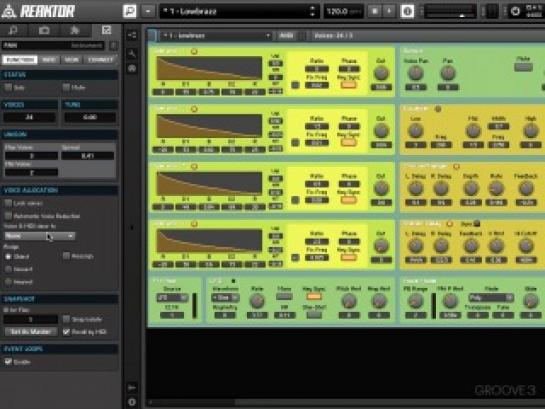Click the 120.0 tempo field
This screenshot has width=545, height=409.
point(343,11)
